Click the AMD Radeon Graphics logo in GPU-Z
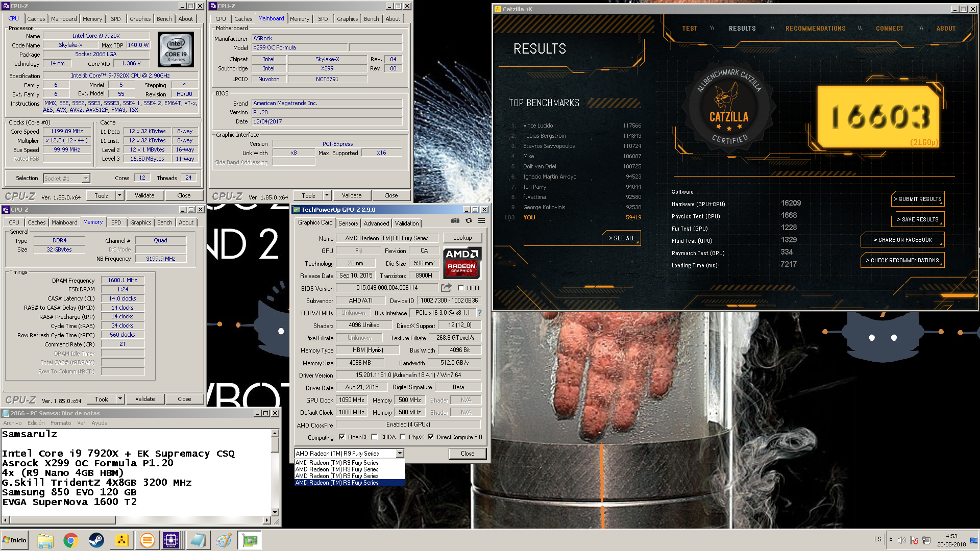This screenshot has width=980, height=551. [462, 263]
